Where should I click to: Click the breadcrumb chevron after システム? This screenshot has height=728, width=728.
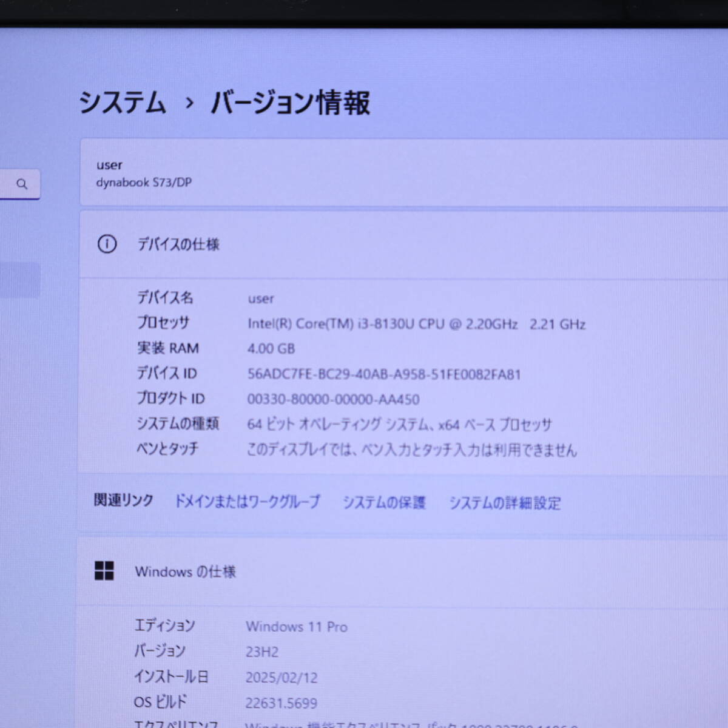(x=189, y=103)
